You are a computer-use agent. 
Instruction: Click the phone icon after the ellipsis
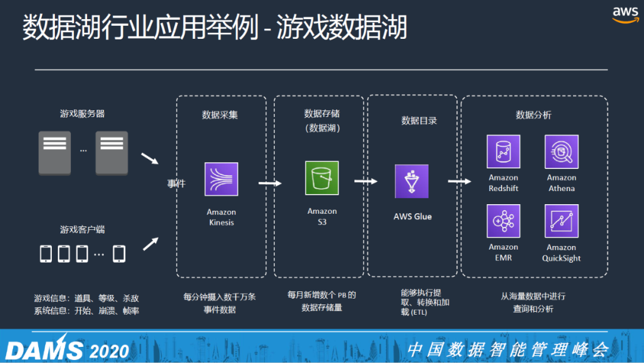click(119, 254)
